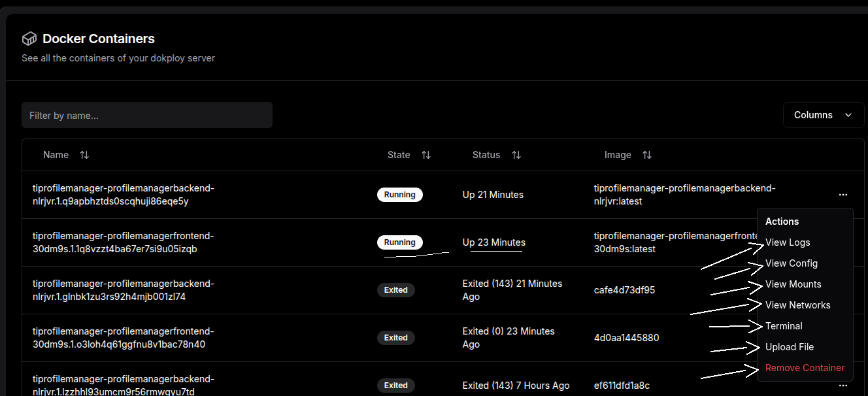Sort by Status column arrows
This screenshot has height=396, width=868.
tap(516, 155)
